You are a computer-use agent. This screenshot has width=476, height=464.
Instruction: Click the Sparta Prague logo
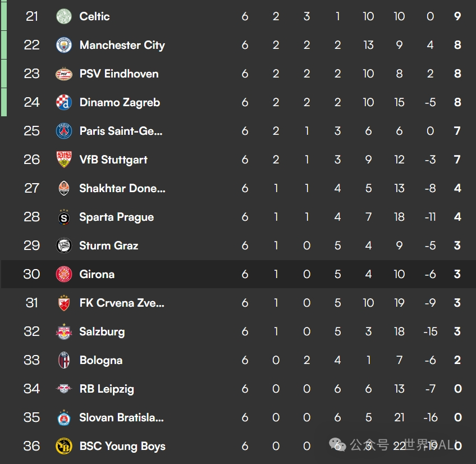tap(64, 217)
